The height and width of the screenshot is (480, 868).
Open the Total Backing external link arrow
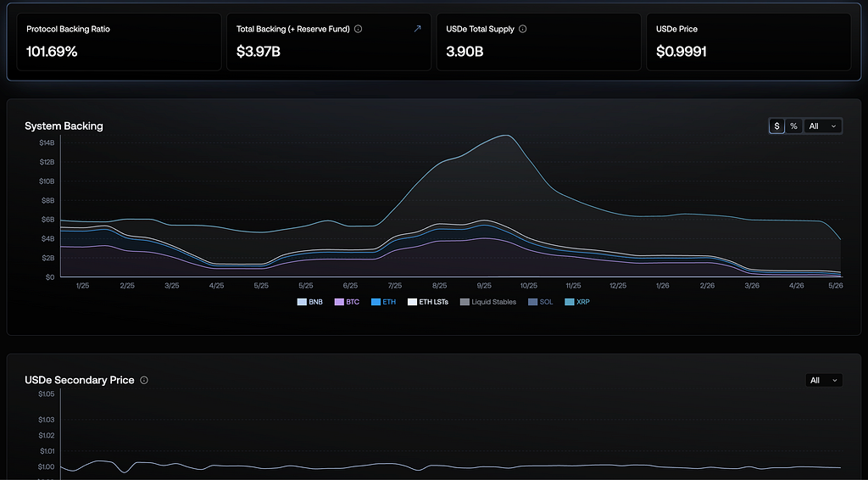pos(417,28)
